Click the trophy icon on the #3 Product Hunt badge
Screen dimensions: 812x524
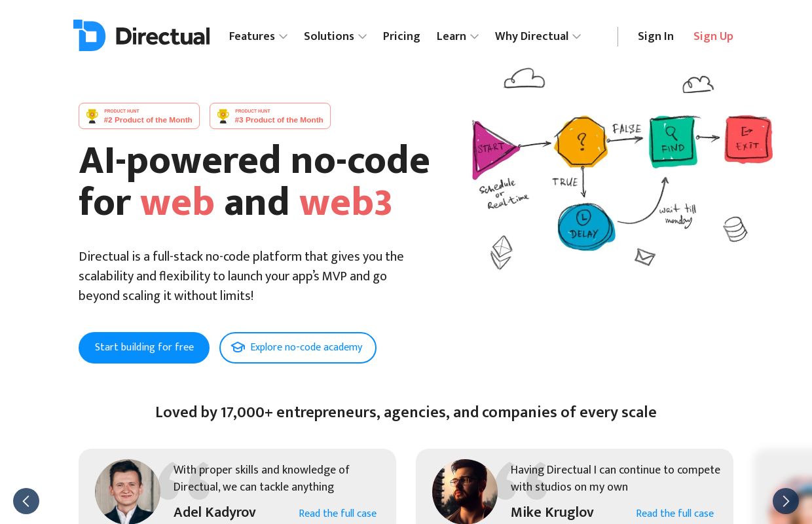pos(223,115)
